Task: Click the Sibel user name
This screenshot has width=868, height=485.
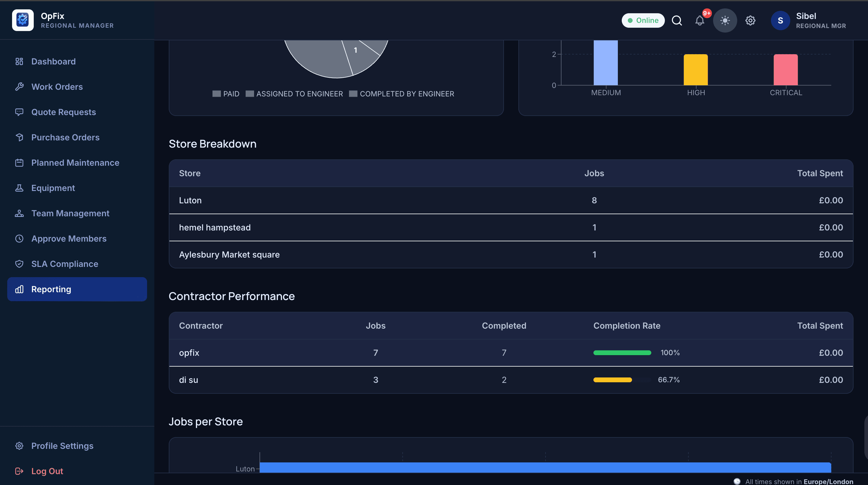Action: click(x=806, y=16)
